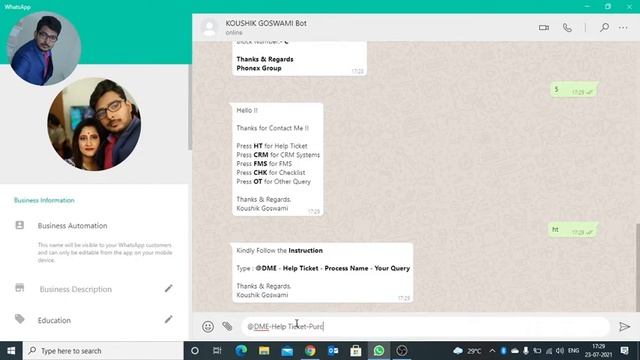Image resolution: width=640 pixels, height=360 pixels.
Task: Select the Business Automation name text
Action: coord(73,226)
